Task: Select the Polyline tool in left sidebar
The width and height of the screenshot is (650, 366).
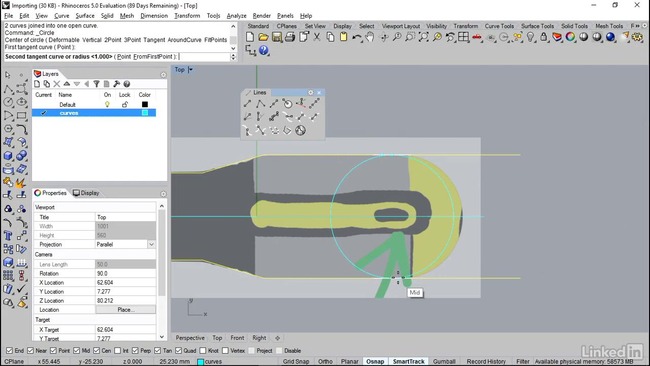Action: pos(8,89)
